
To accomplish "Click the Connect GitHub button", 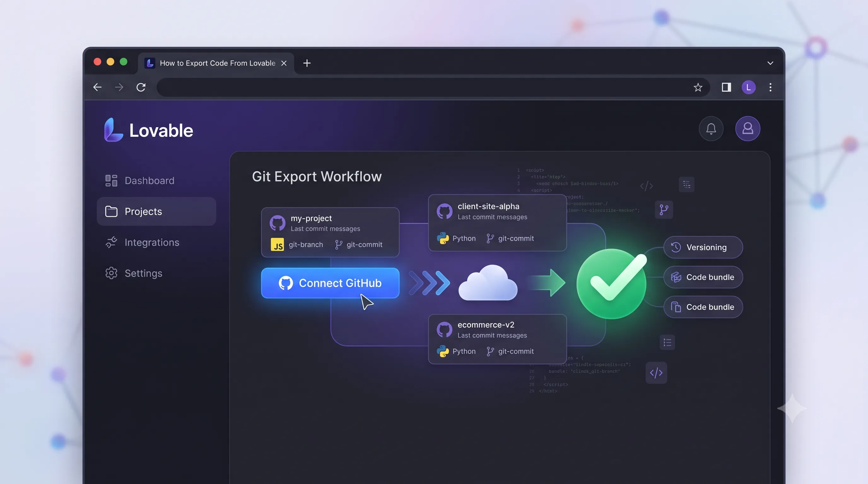I will point(330,283).
